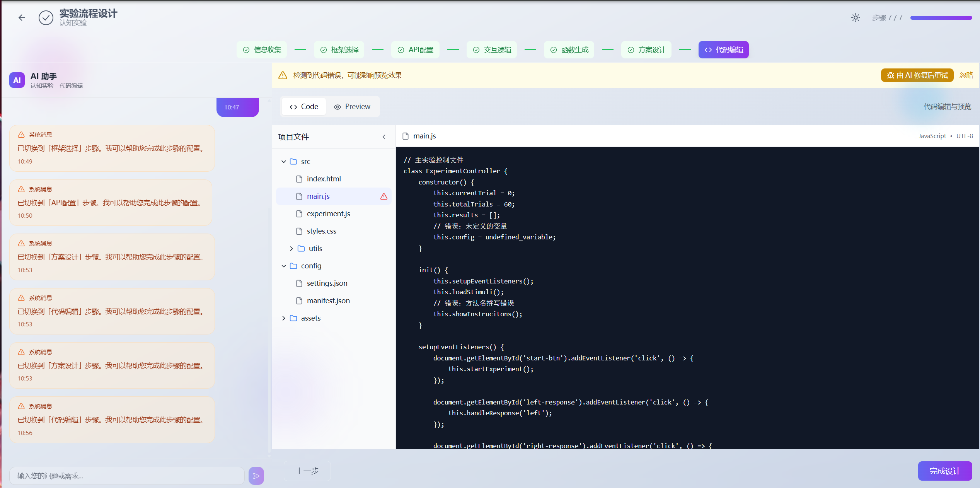This screenshot has width=980, height=488.
Task: Click the AI assistant avatar icon
Action: pyautogui.click(x=17, y=80)
